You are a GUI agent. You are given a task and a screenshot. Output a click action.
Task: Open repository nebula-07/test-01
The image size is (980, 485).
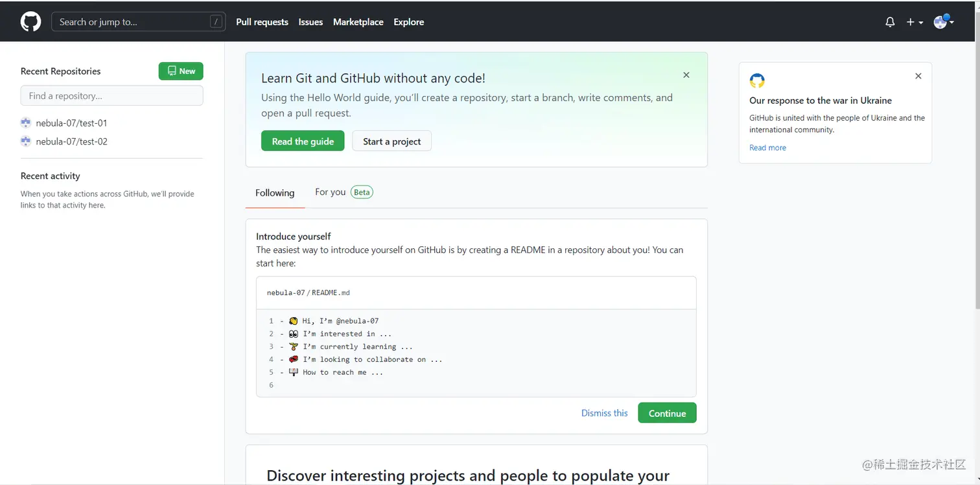tap(71, 123)
